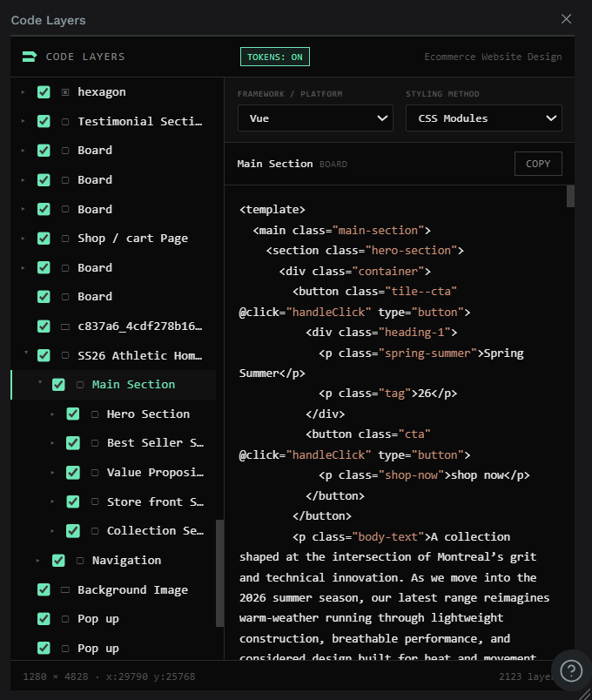
Task: Close the Code Layers dialog
Action: 566,19
